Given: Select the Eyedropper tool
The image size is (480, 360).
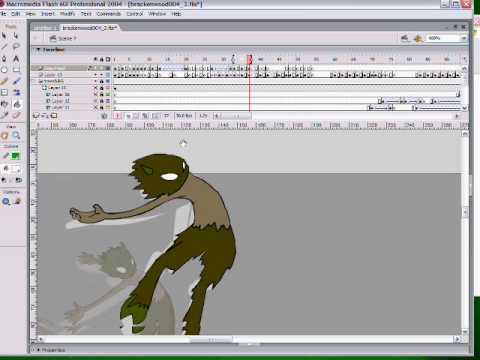Looking at the screenshot, I should 4,116.
